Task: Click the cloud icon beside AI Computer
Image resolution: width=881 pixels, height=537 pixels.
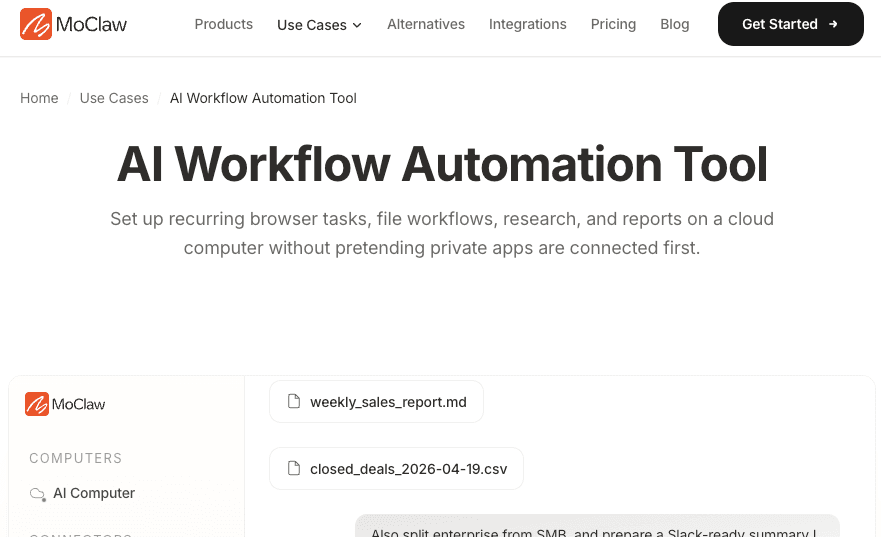Action: tap(38, 494)
